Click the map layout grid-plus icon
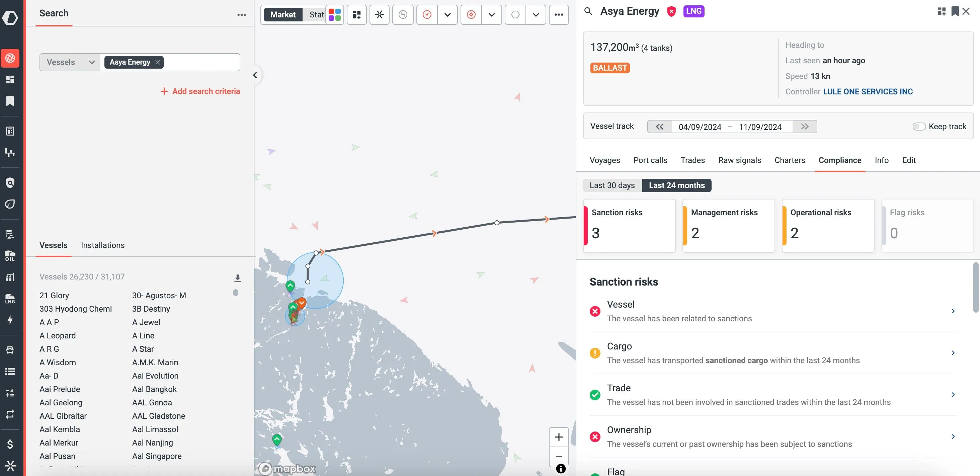 coord(356,15)
